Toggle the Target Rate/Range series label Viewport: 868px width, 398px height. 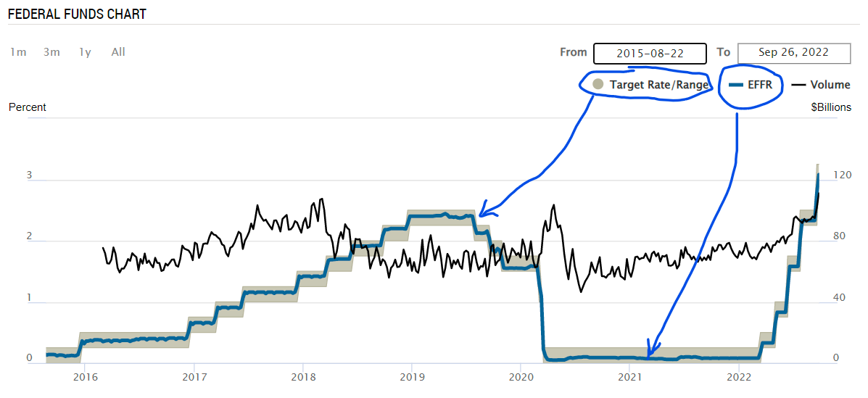658,85
